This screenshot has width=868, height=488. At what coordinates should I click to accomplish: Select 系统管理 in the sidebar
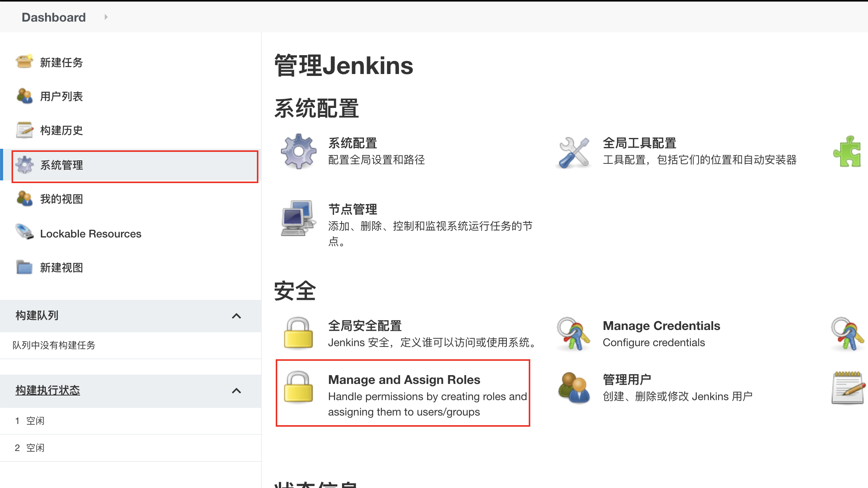click(62, 165)
